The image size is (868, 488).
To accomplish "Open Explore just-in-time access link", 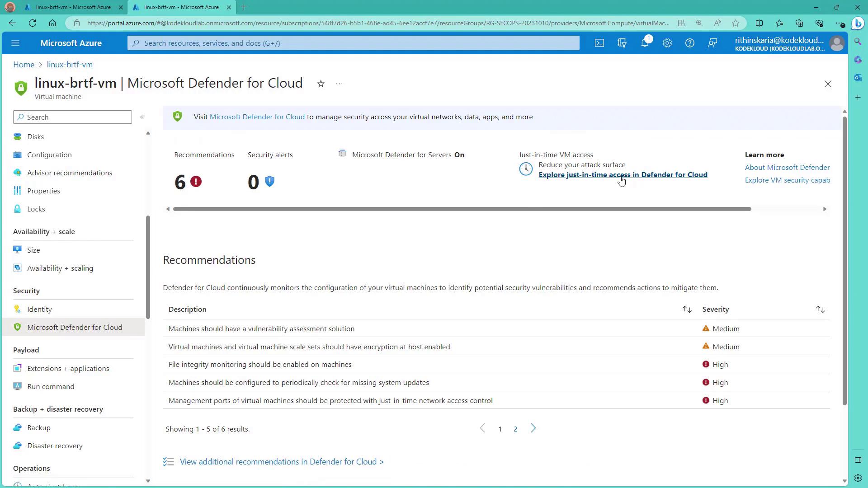I will (x=623, y=175).
